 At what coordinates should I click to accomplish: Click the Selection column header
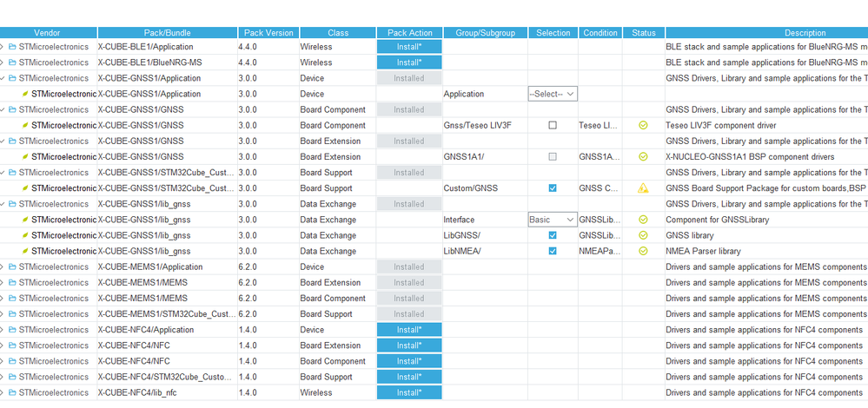(x=553, y=33)
